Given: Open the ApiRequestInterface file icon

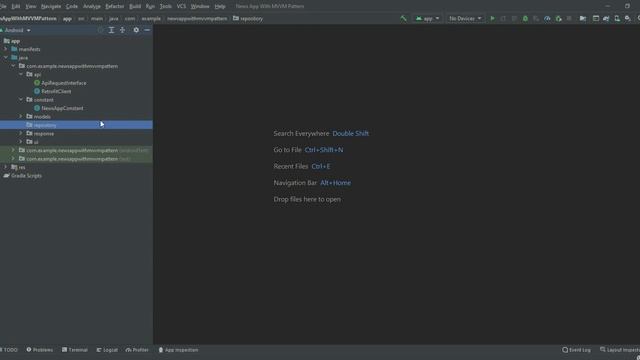Looking at the screenshot, I should pos(37,83).
